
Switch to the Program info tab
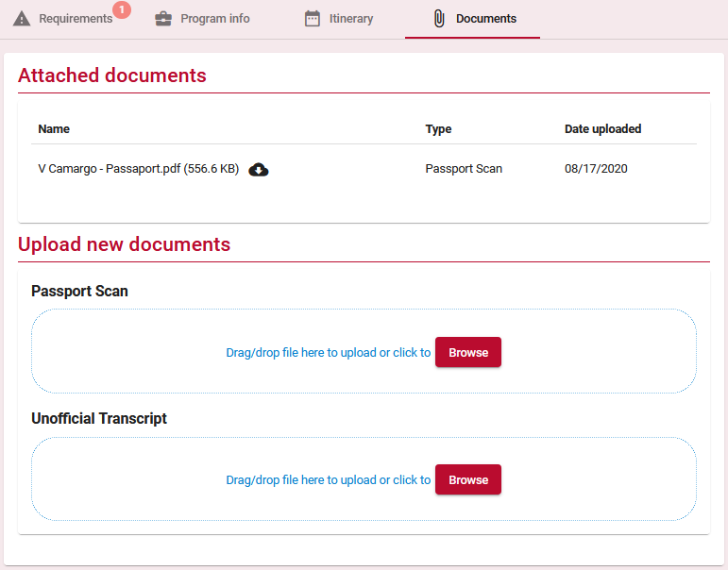(202, 19)
